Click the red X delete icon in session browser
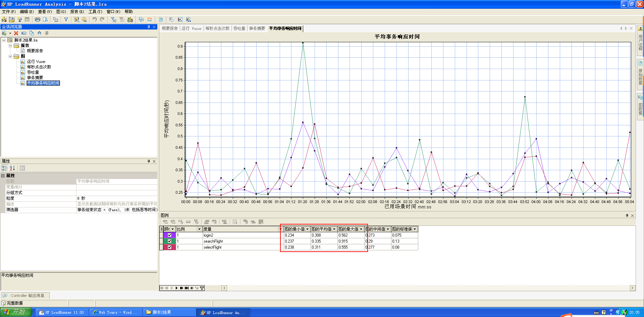This screenshot has width=644, height=317. coord(16,33)
